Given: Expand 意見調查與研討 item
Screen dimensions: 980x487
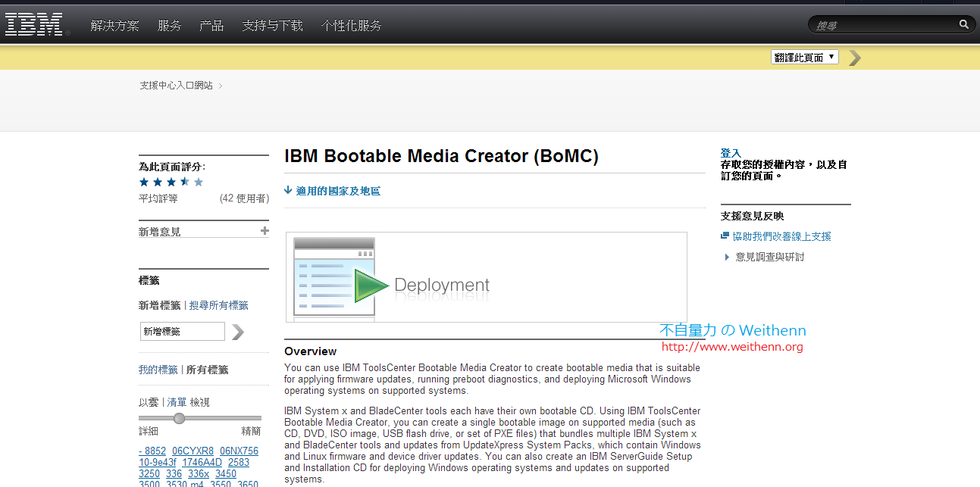Looking at the screenshot, I should pos(765,257).
